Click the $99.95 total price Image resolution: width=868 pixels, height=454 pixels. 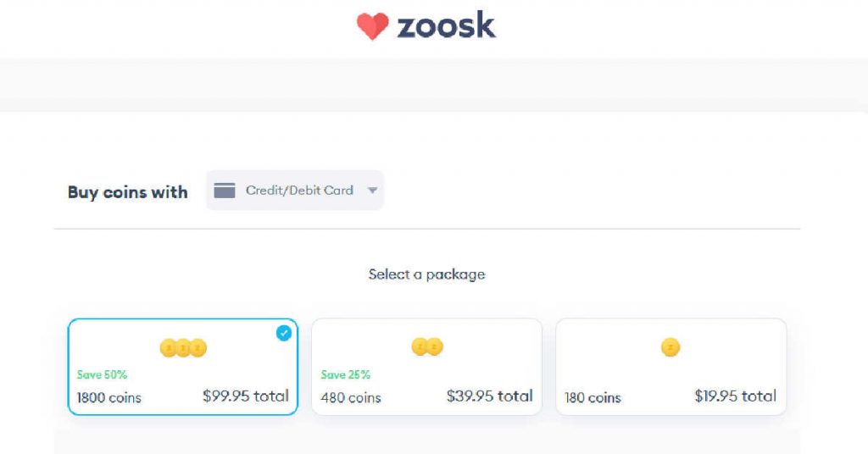click(x=246, y=396)
